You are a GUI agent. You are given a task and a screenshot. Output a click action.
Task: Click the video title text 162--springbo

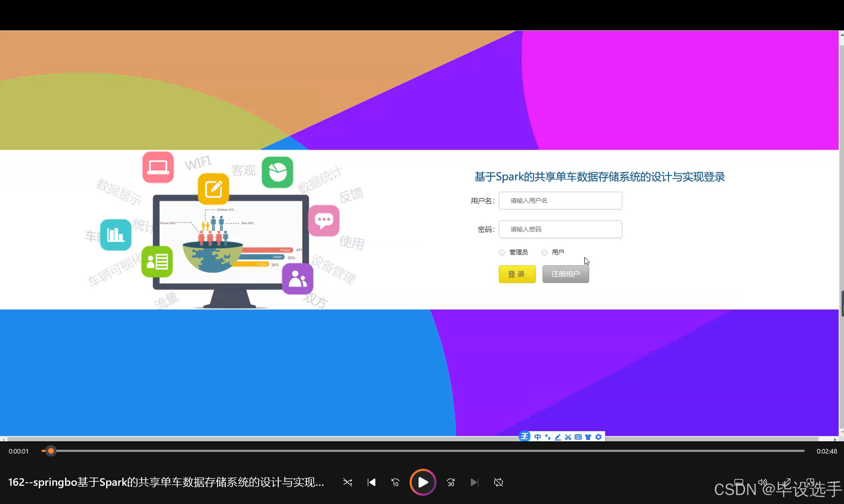[166, 482]
